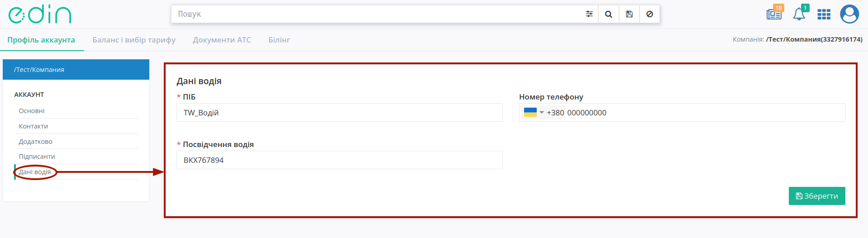Save search with floppy disk icon

point(629,14)
